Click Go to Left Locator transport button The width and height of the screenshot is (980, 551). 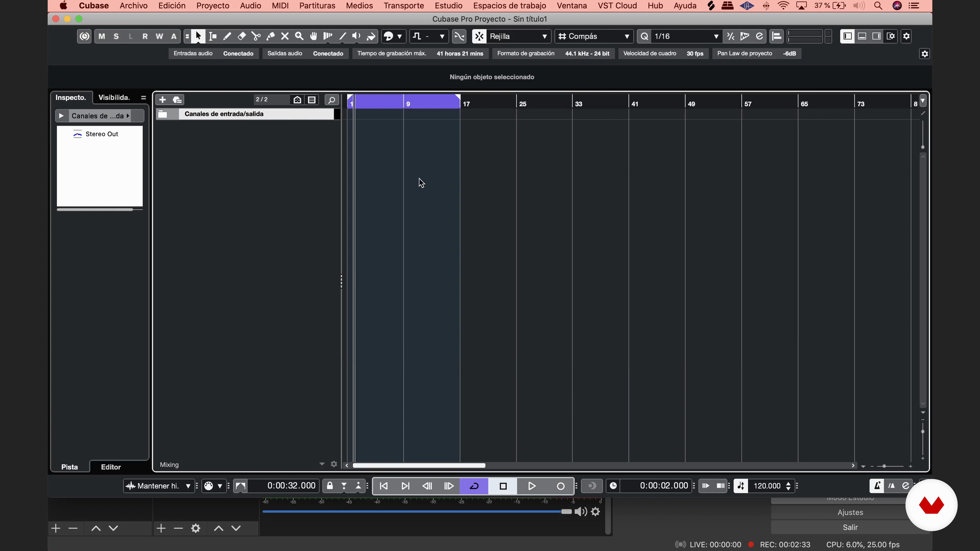[x=384, y=486]
